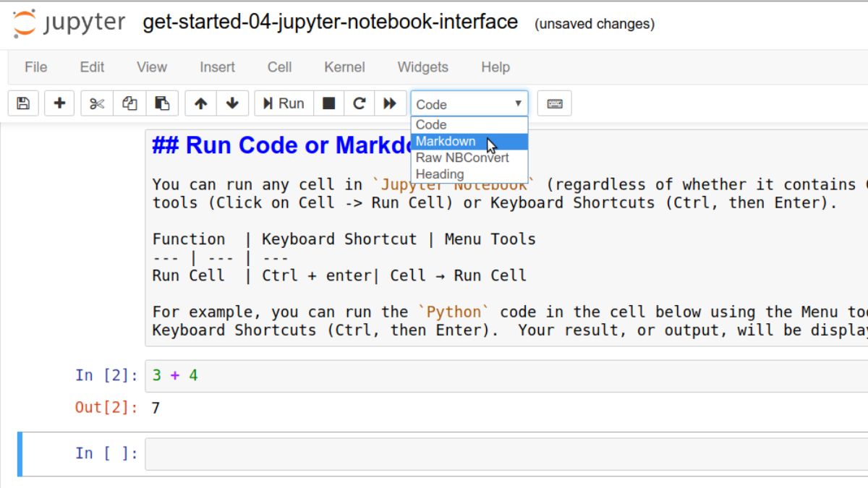Copy the selected cells icon
The image size is (868, 488).
tap(129, 103)
